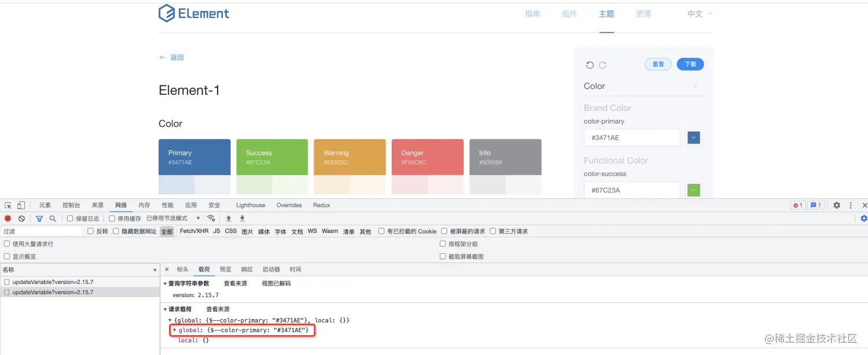This screenshot has height=355, width=868.
Task: Click the 重置 reset button
Action: (x=658, y=64)
